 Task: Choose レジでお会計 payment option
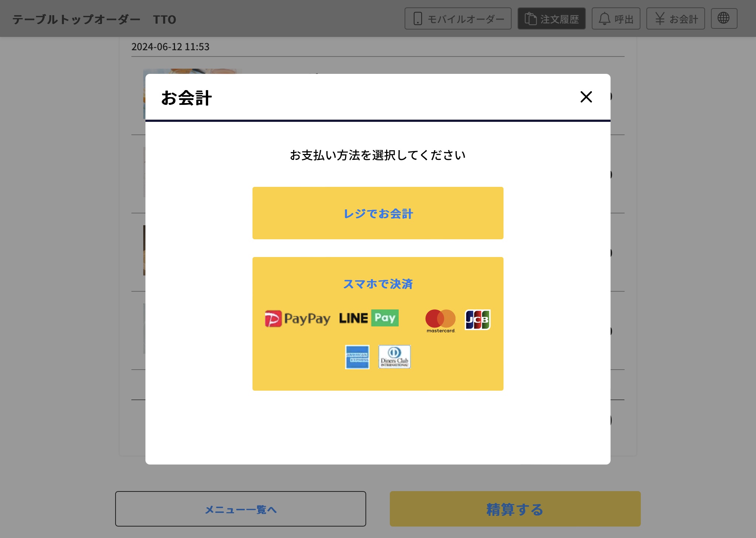[x=378, y=213]
